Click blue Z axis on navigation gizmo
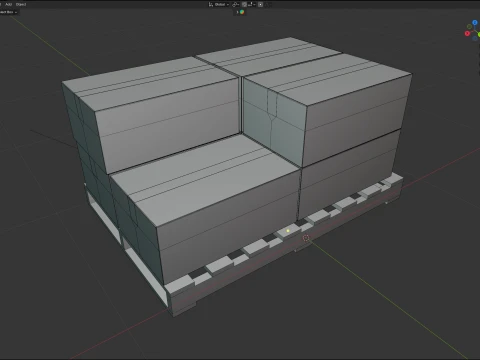This screenshot has width=480, height=360. (475, 23)
